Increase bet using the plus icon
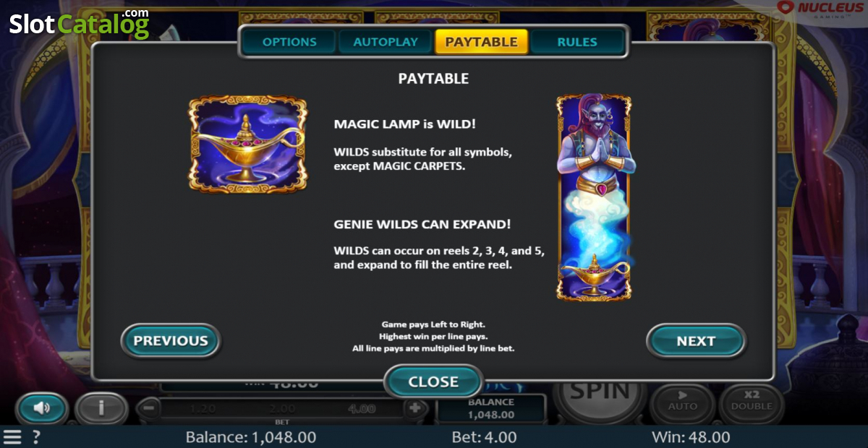This screenshot has width=868, height=448. pos(415,408)
